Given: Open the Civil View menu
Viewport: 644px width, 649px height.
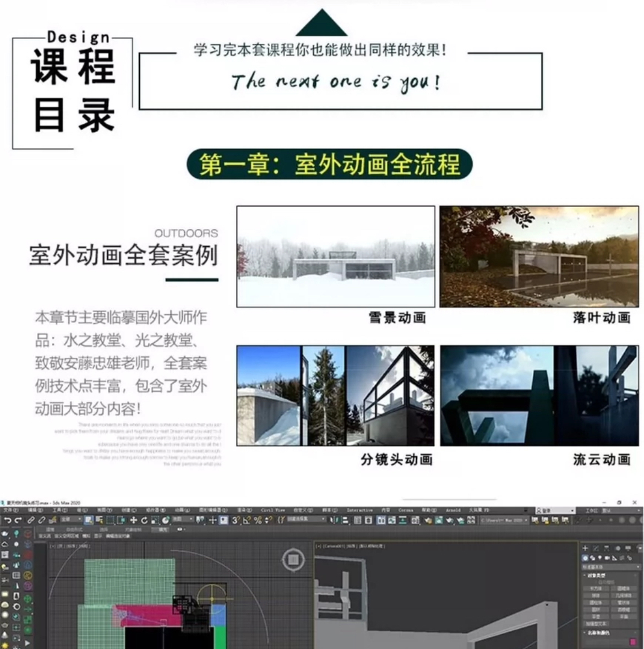Looking at the screenshot, I should tap(272, 510).
